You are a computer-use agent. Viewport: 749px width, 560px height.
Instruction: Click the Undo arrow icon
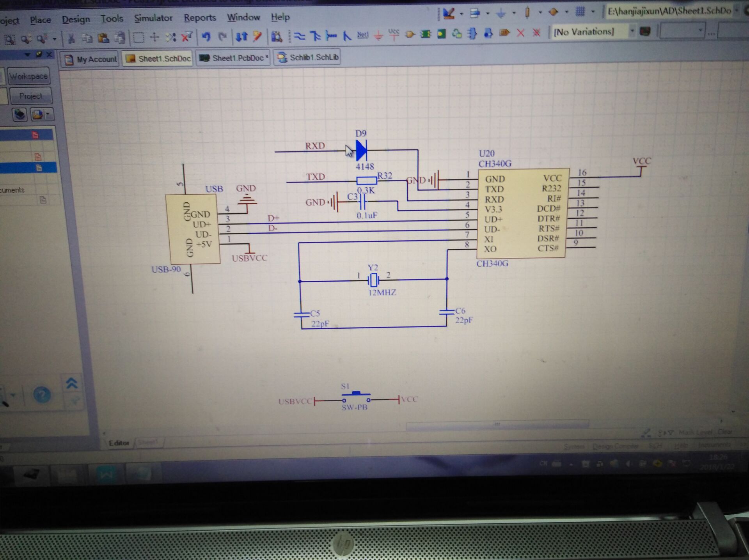206,37
